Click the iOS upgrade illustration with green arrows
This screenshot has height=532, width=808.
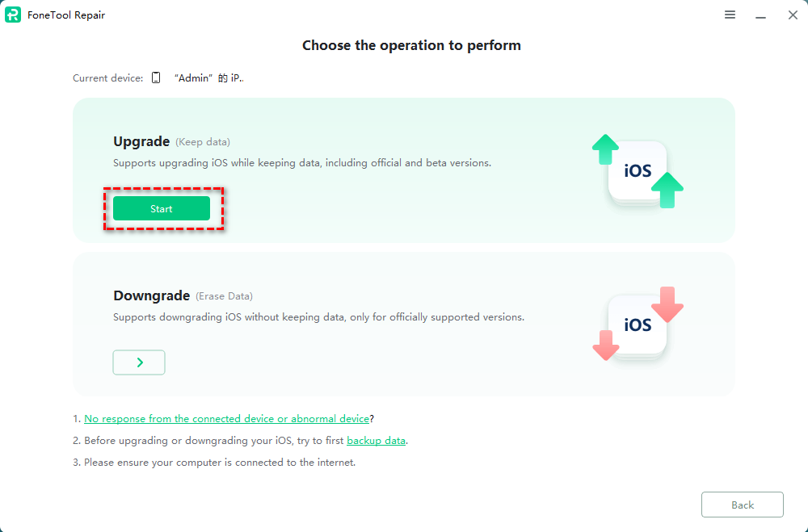pos(638,173)
